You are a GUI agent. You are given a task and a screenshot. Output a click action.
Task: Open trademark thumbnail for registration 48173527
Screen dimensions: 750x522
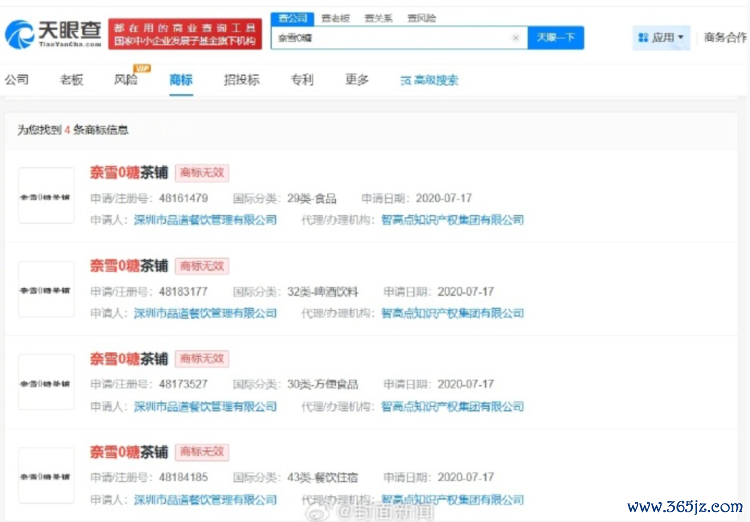[46, 382]
